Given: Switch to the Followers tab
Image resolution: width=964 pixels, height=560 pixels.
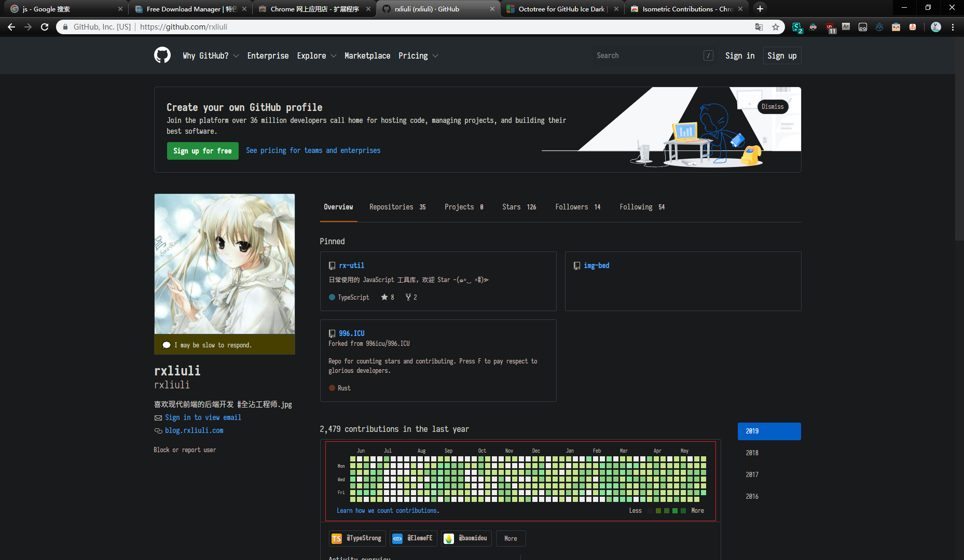Looking at the screenshot, I should [x=577, y=207].
